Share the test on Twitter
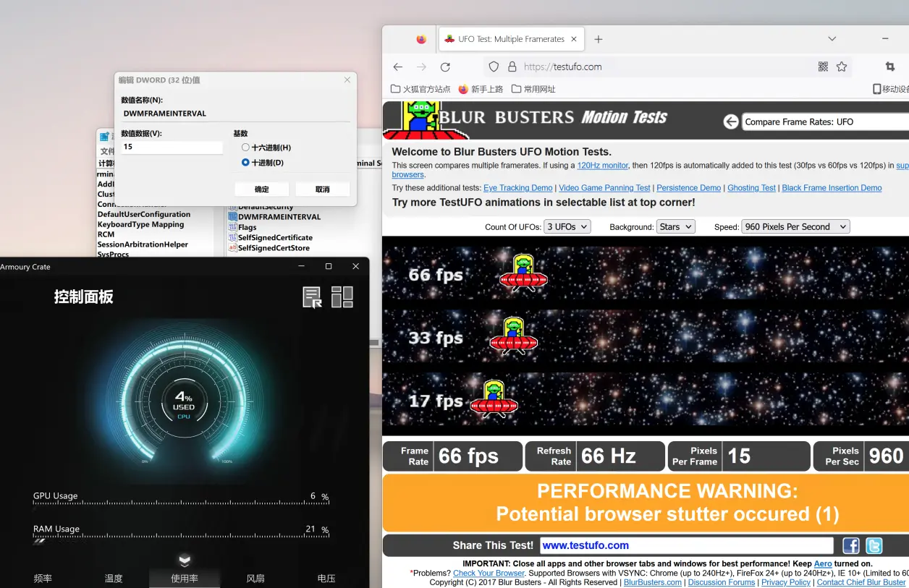 click(874, 545)
